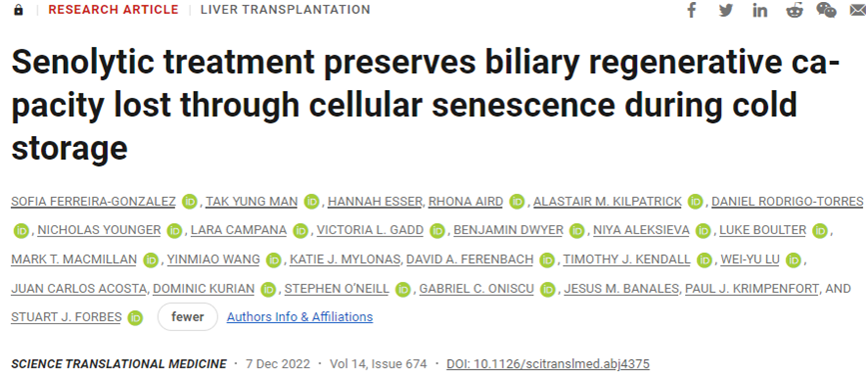Share via WeChat icon

pos(826,11)
